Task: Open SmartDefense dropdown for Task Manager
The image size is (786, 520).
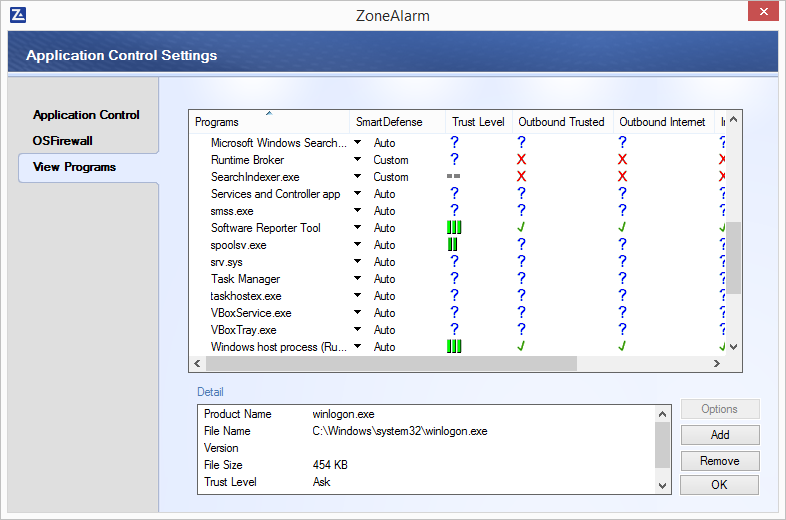Action: point(357,279)
